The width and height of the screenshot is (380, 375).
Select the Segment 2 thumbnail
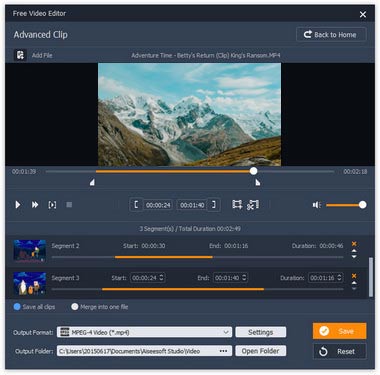(30, 250)
